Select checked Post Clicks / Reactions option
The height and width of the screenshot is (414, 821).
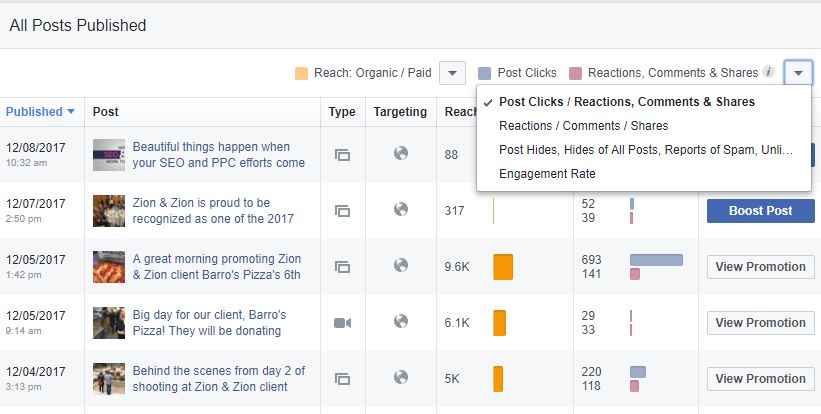626,102
